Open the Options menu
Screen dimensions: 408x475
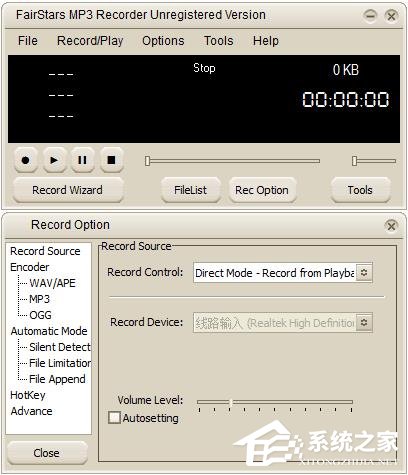(163, 41)
